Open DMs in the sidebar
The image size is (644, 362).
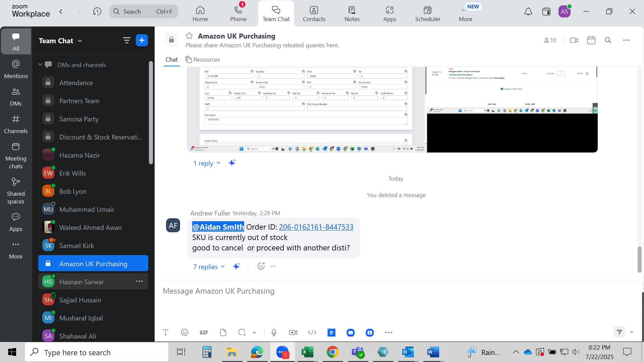(x=16, y=97)
